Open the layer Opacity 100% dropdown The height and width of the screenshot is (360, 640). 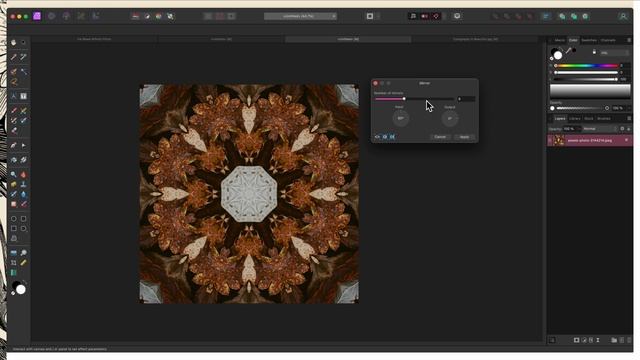[x=572, y=129]
